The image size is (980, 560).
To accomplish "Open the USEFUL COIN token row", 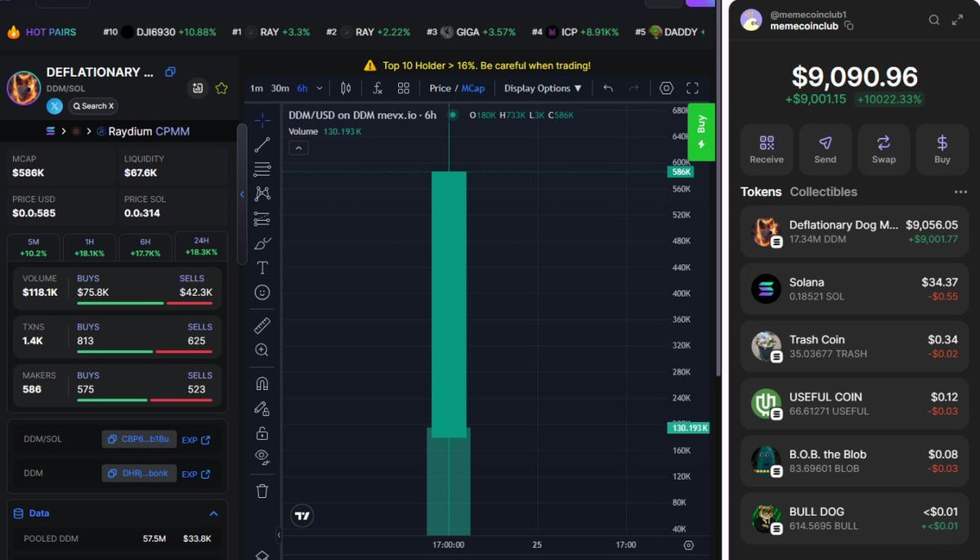I will (854, 404).
